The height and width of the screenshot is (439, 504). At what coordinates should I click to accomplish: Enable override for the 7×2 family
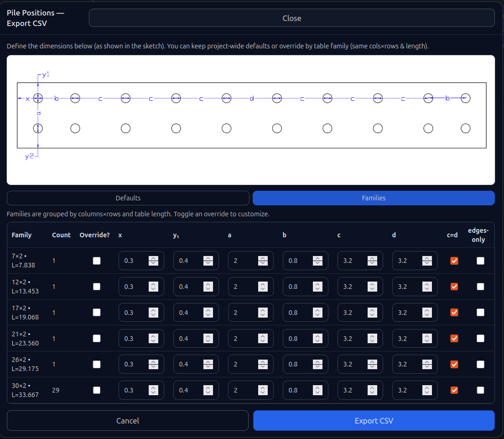97,261
